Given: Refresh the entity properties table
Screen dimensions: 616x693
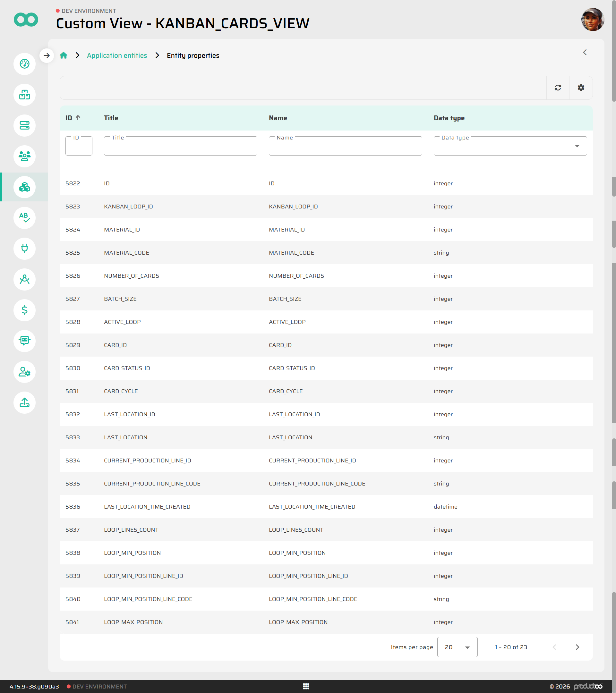Looking at the screenshot, I should click(558, 88).
